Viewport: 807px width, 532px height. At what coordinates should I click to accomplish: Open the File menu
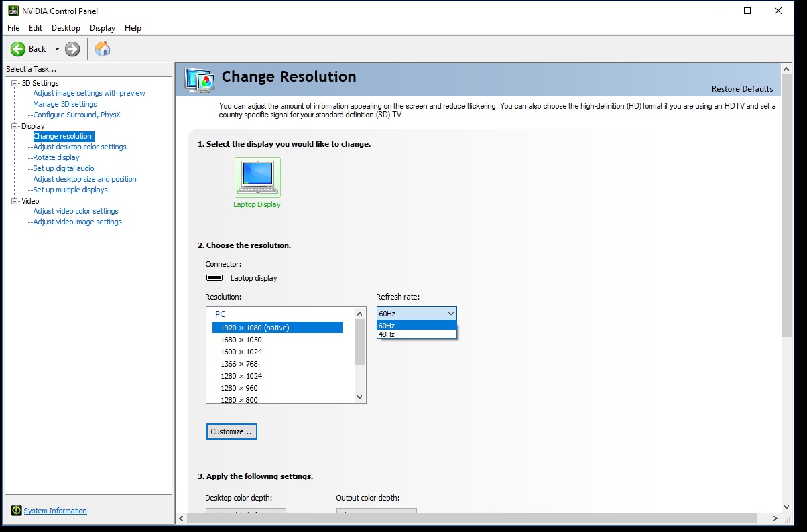[13, 28]
